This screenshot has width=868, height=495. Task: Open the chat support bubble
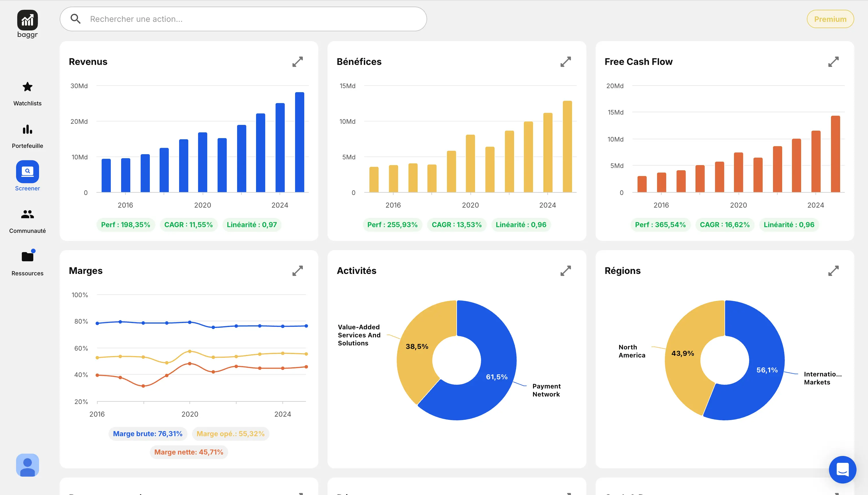(x=842, y=469)
